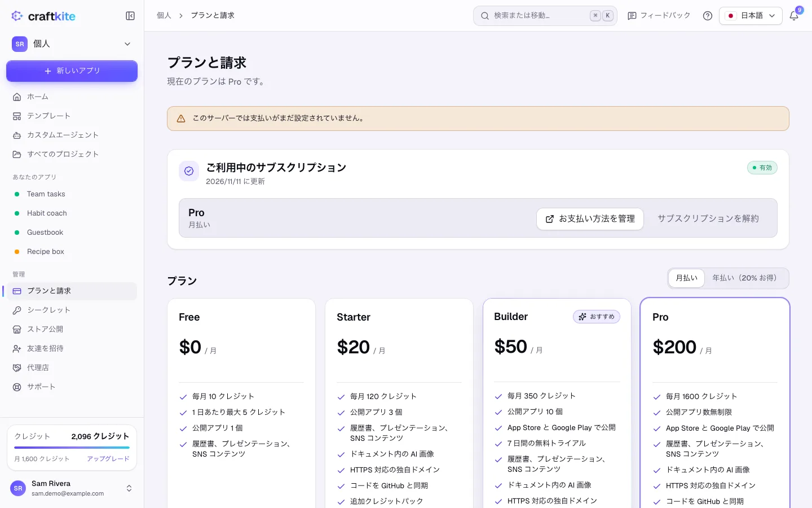Click the warning triangle in the banner
This screenshot has width=812, height=508.
181,119
